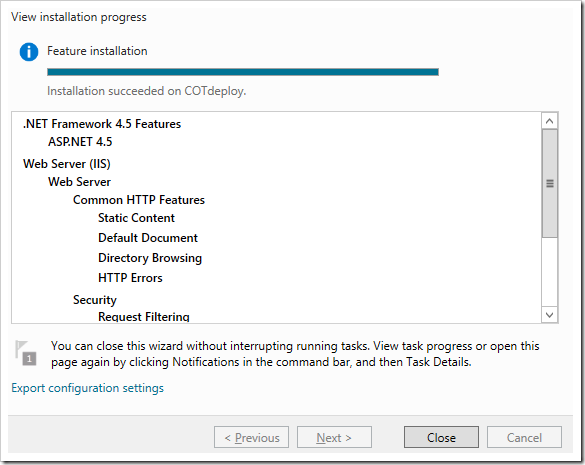Click the feature list scrollbar thumb
The width and height of the screenshot is (585, 465).
550,183
